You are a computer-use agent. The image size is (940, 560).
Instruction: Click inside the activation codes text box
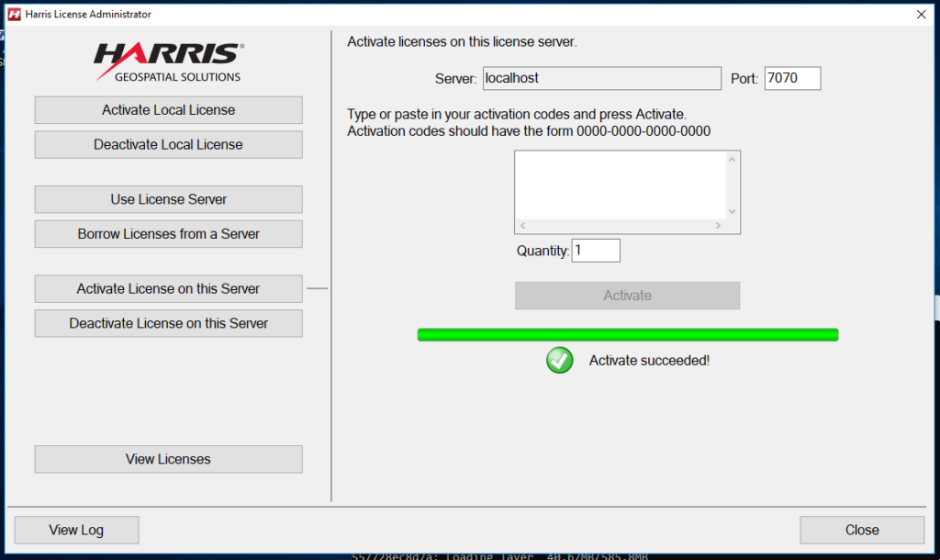[x=621, y=185]
